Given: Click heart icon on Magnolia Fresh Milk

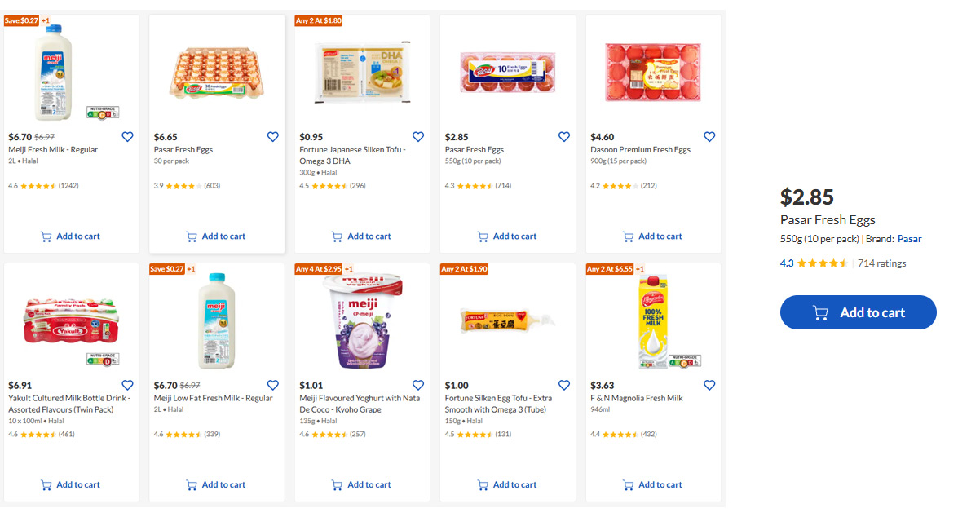Looking at the screenshot, I should click(709, 385).
